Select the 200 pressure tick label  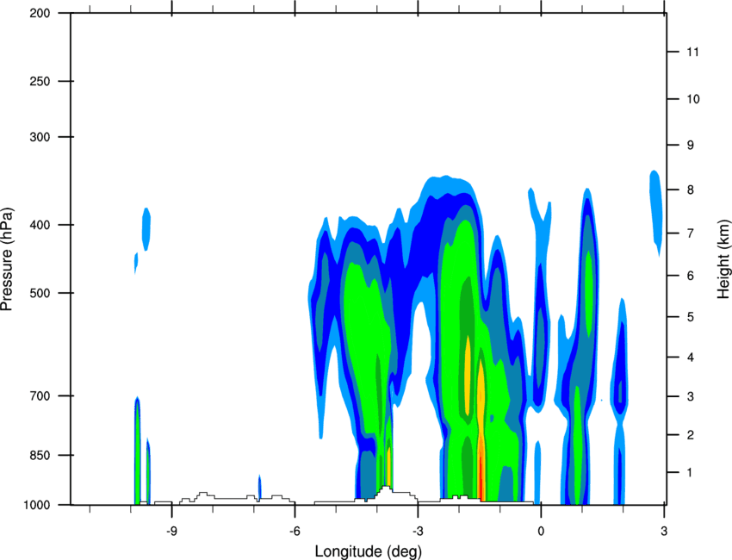click(40, 14)
